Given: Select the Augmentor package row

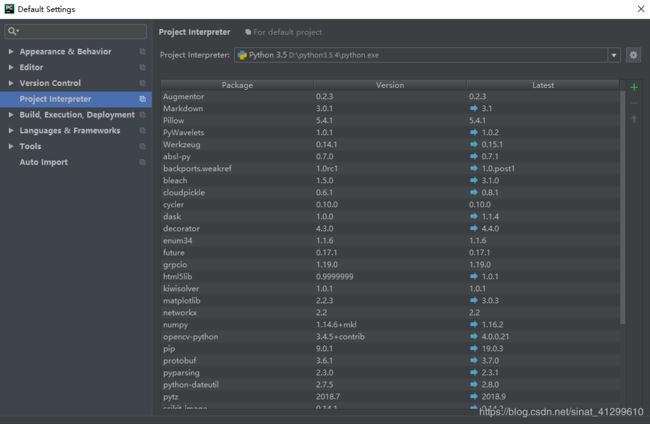Looking at the screenshot, I should (x=390, y=96).
